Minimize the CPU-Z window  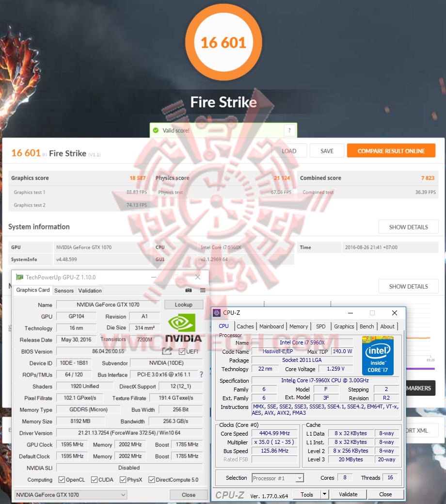tap(350, 313)
